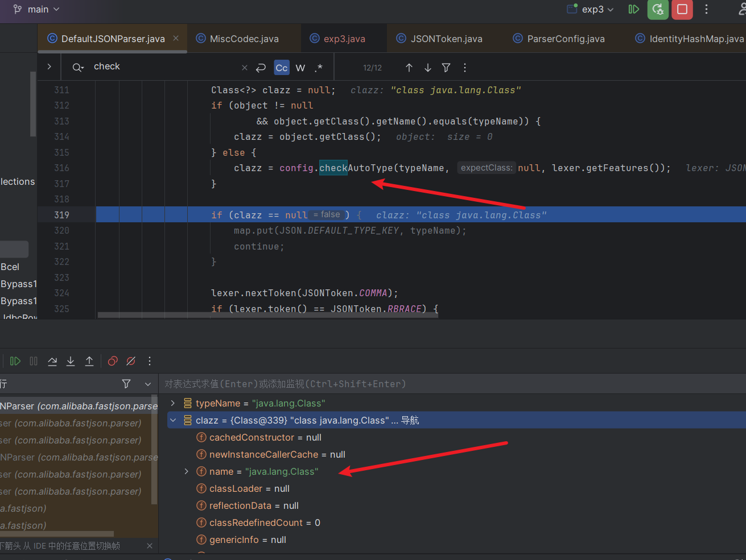Go to previous search occurrence

(409, 68)
